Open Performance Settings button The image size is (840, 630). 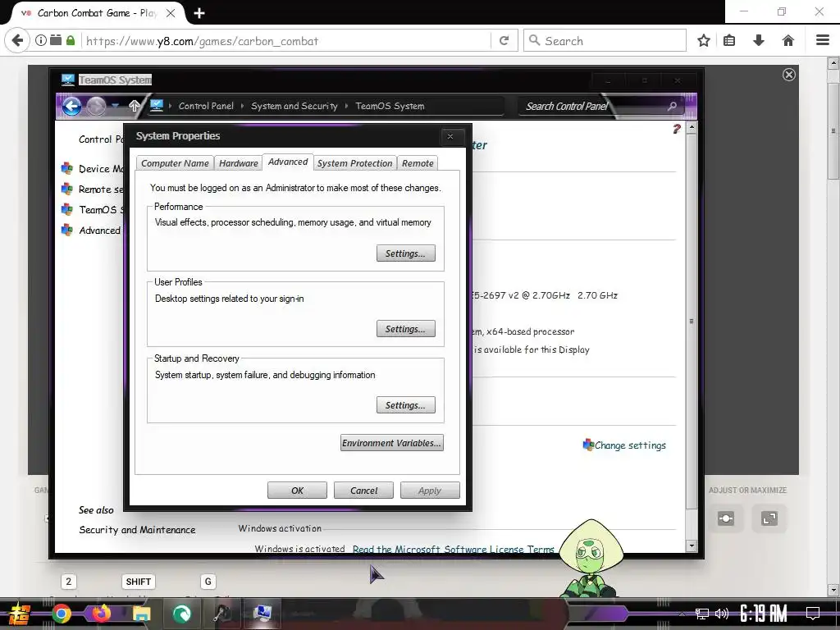tap(405, 253)
